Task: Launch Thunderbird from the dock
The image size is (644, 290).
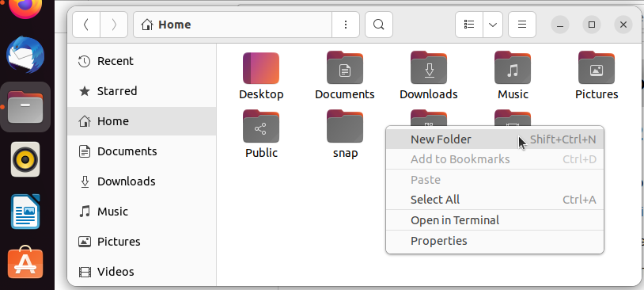Action: 25,55
